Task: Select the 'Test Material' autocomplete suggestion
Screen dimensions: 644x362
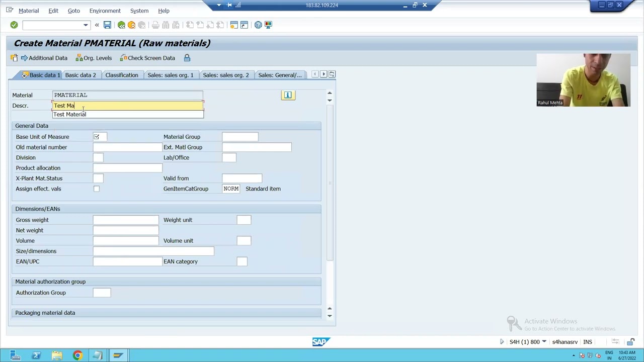Action: (x=128, y=114)
